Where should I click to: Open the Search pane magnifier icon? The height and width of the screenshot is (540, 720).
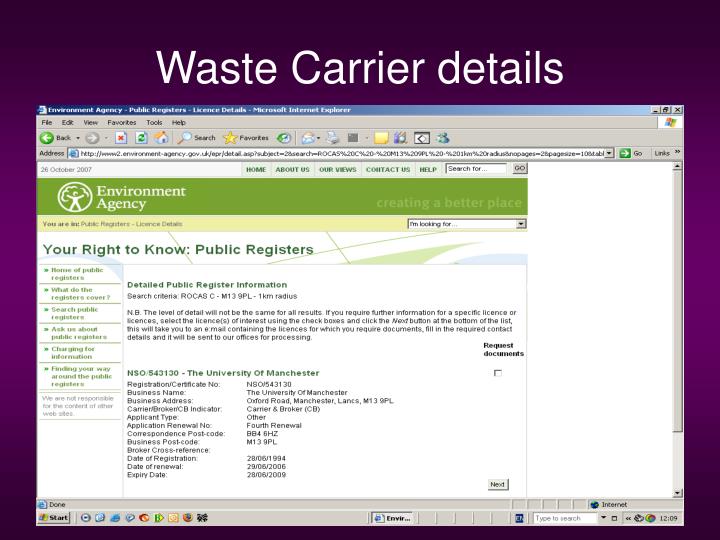tap(185, 138)
